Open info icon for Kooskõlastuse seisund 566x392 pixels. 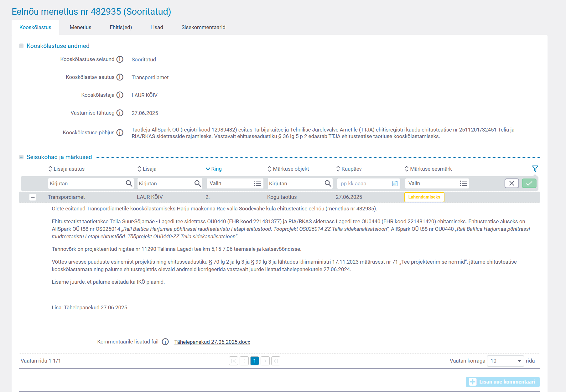click(120, 59)
